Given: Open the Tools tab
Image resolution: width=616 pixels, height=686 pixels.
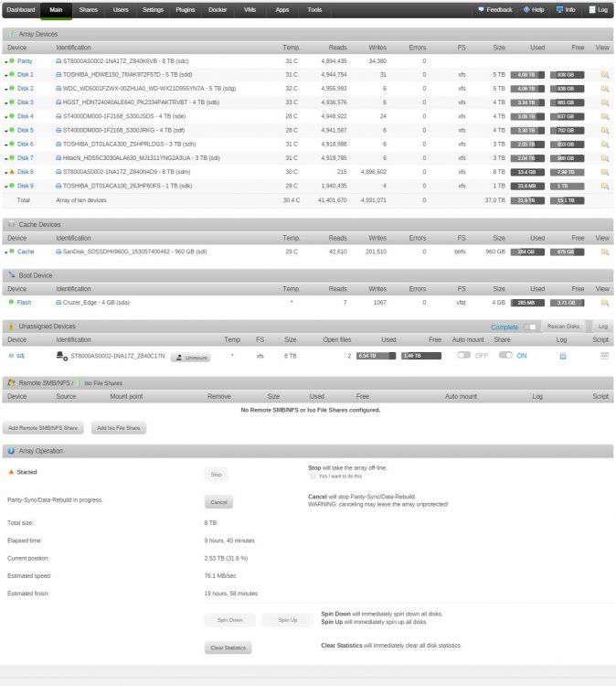Looking at the screenshot, I should (x=314, y=10).
